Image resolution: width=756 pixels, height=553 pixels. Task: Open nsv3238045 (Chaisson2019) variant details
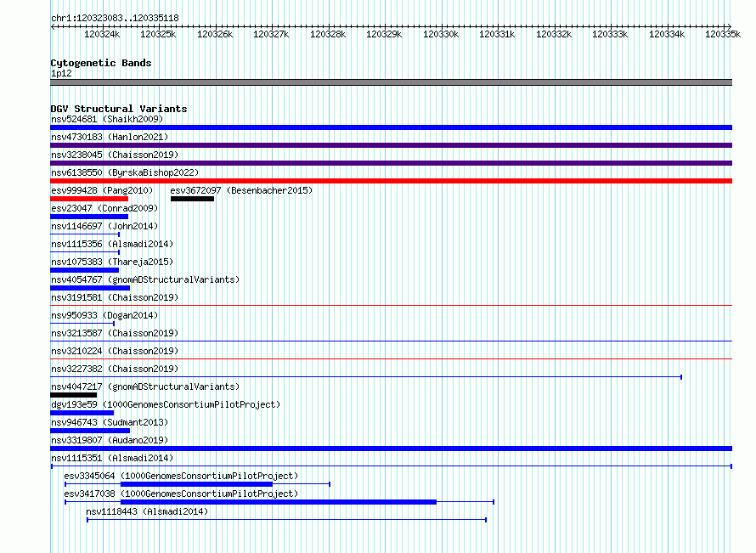tap(115, 155)
